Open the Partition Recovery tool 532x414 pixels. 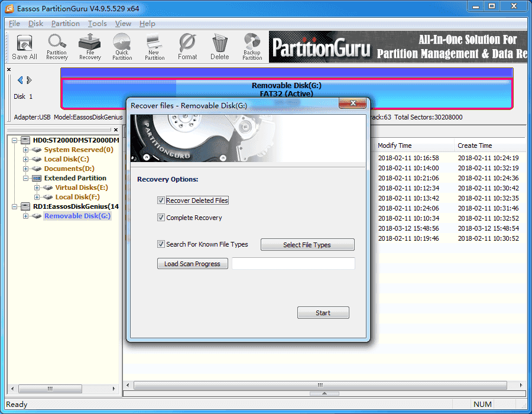pos(57,47)
